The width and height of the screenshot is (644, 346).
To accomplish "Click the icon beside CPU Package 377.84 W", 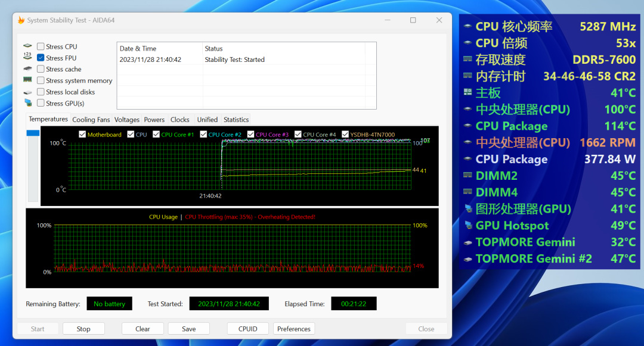I will point(467,158).
